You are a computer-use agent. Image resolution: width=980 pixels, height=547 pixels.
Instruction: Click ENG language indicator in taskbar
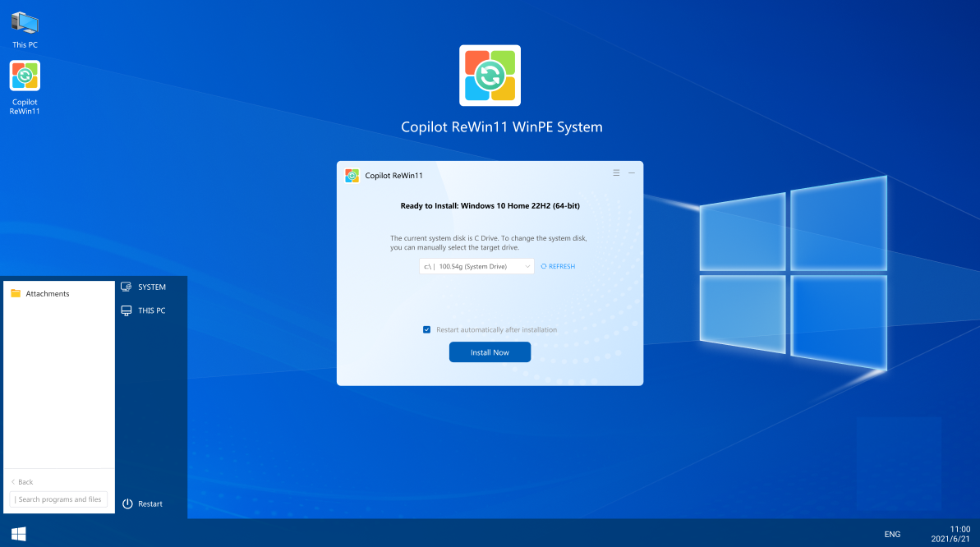[x=892, y=534]
